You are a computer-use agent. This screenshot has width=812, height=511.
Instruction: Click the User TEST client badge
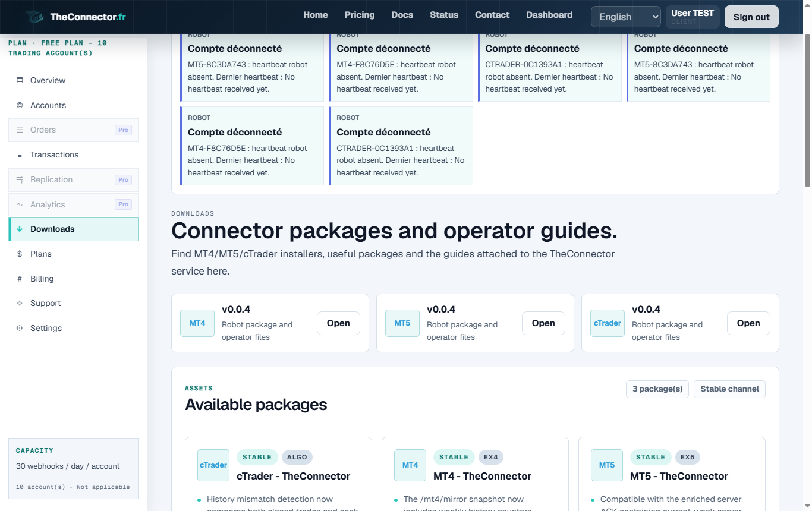click(693, 17)
